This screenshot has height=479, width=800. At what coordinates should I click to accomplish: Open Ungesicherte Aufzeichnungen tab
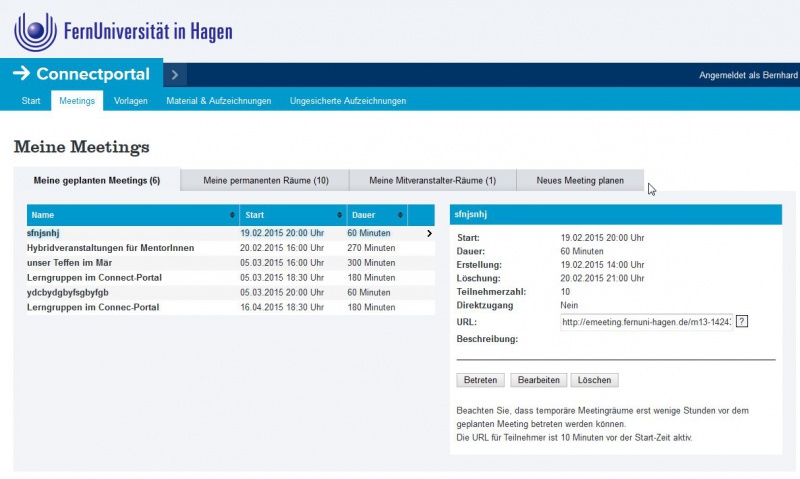(x=348, y=101)
